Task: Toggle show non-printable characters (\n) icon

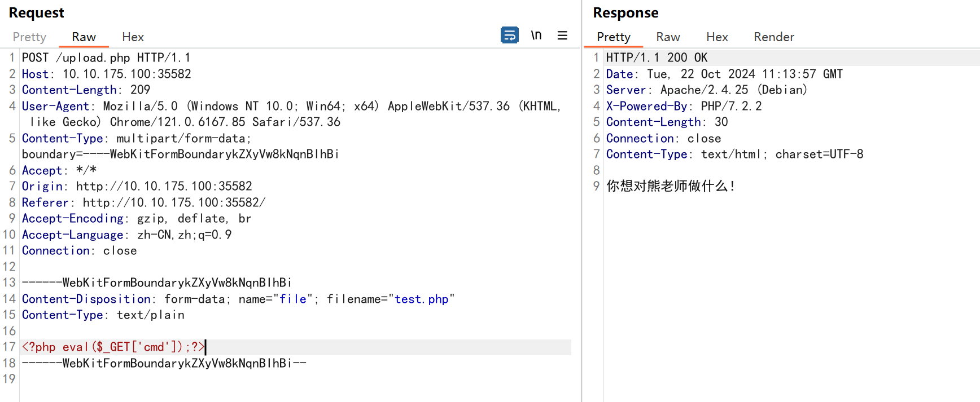Action: point(536,35)
